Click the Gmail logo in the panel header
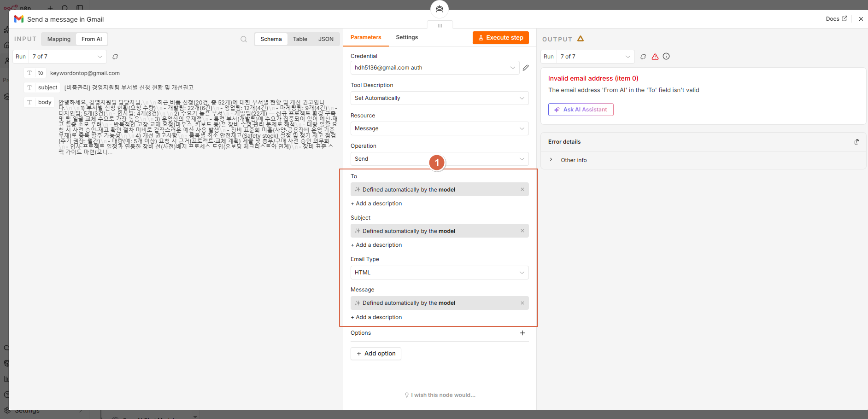Screen dimensions: 868x419 coord(19,19)
